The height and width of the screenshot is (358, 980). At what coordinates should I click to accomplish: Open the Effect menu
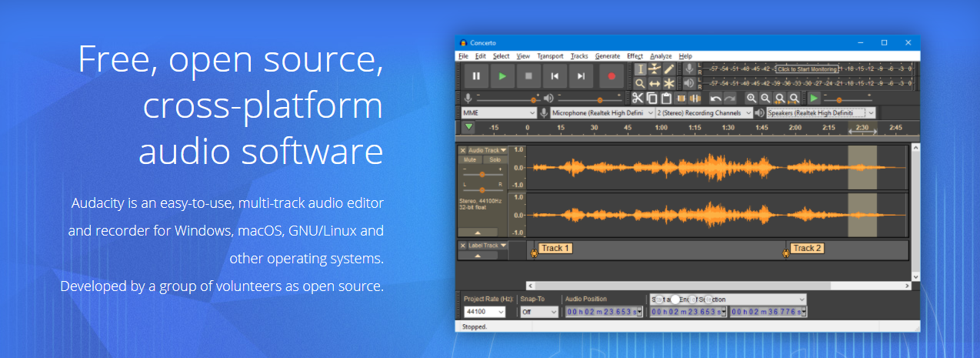635,55
